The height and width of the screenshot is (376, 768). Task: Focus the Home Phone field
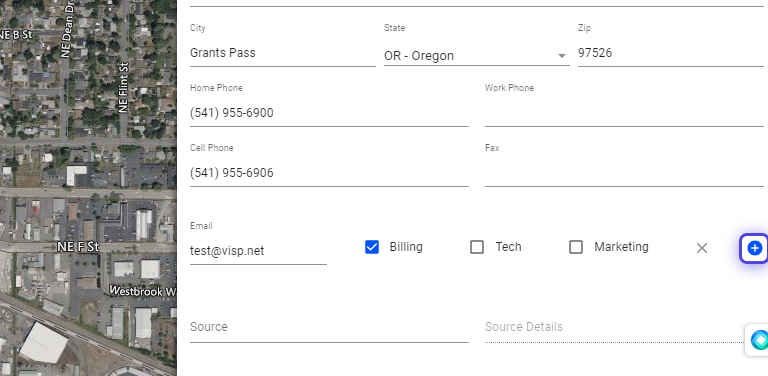click(x=329, y=113)
